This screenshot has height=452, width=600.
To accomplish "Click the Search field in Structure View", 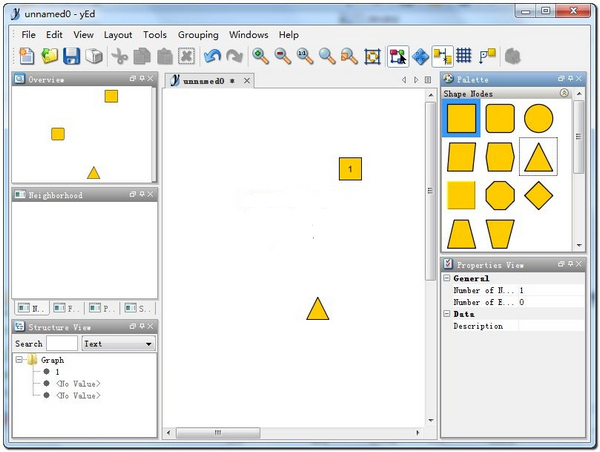I will [62, 344].
